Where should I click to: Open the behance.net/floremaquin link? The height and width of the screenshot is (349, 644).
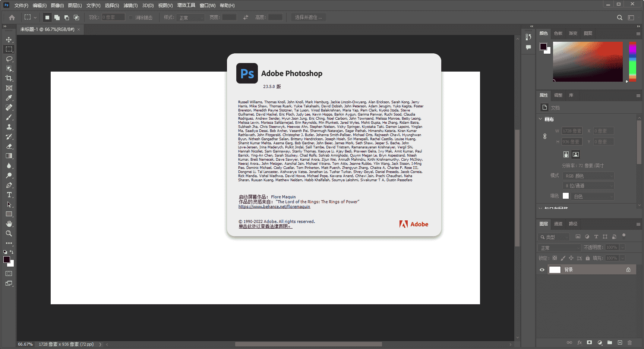point(274,207)
